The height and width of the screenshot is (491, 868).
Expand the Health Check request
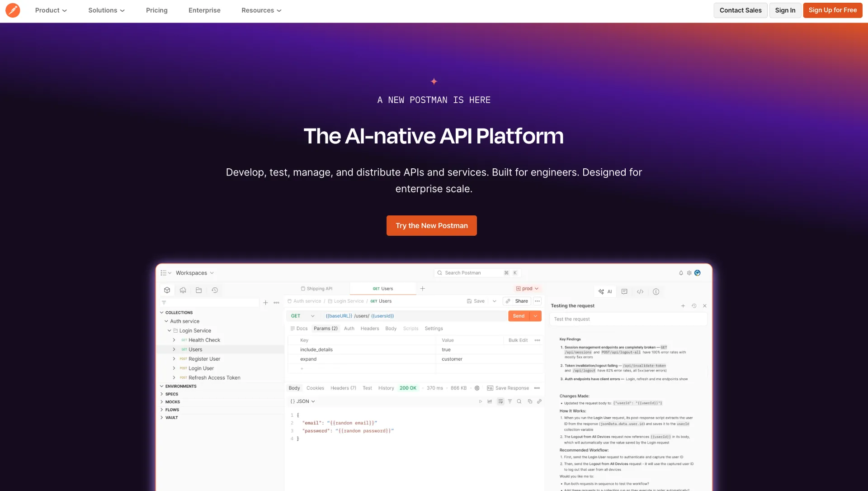174,340
